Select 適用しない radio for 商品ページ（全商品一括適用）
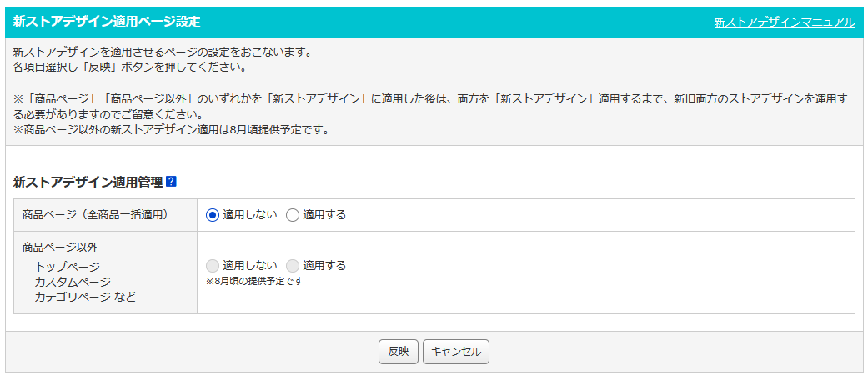Image resolution: width=868 pixels, height=376 pixels. (x=213, y=215)
